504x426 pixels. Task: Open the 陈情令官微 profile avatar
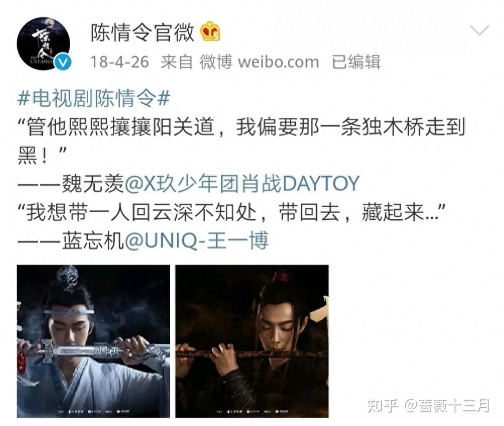(x=43, y=43)
